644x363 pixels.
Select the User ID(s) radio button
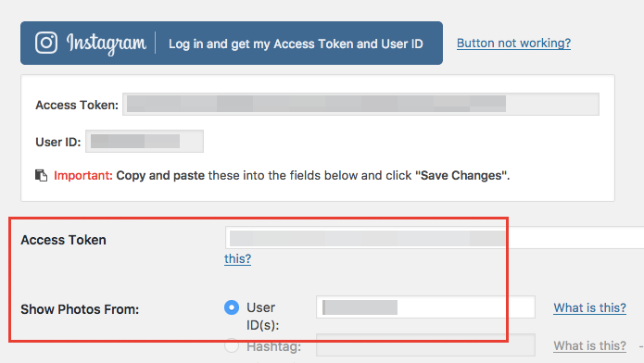pyautogui.click(x=232, y=307)
